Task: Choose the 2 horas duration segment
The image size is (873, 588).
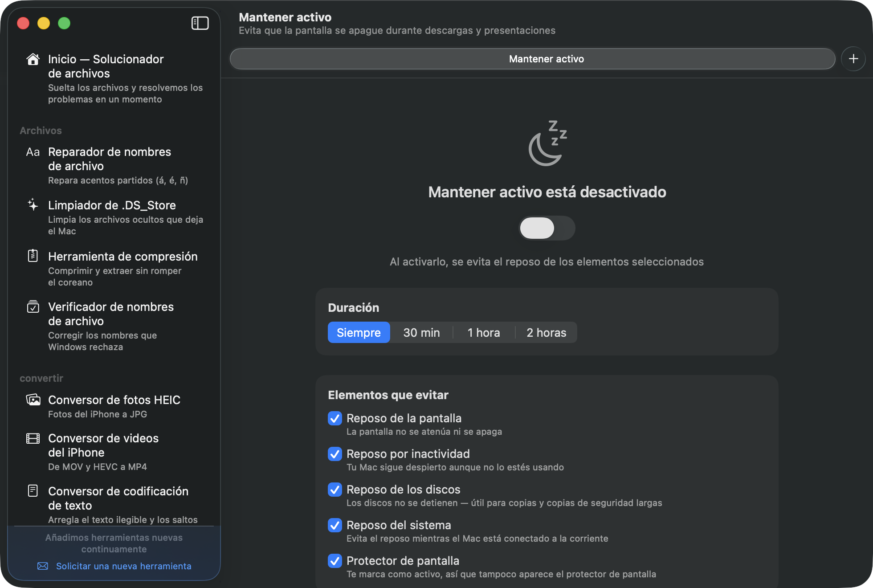Action: (547, 332)
